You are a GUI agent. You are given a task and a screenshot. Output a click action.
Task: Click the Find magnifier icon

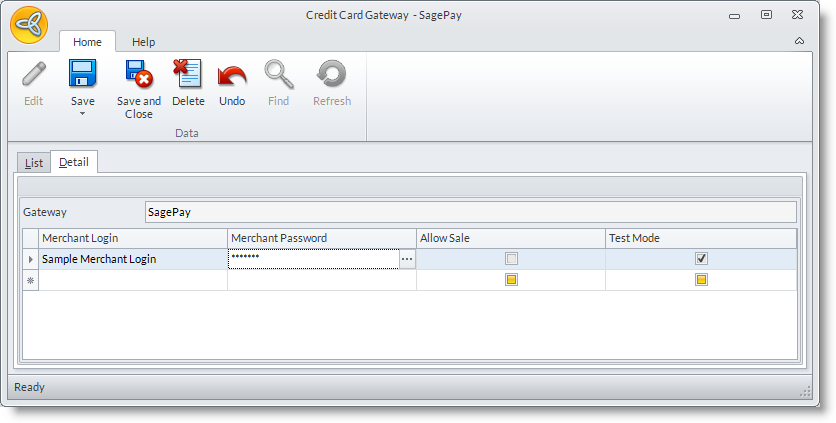279,74
